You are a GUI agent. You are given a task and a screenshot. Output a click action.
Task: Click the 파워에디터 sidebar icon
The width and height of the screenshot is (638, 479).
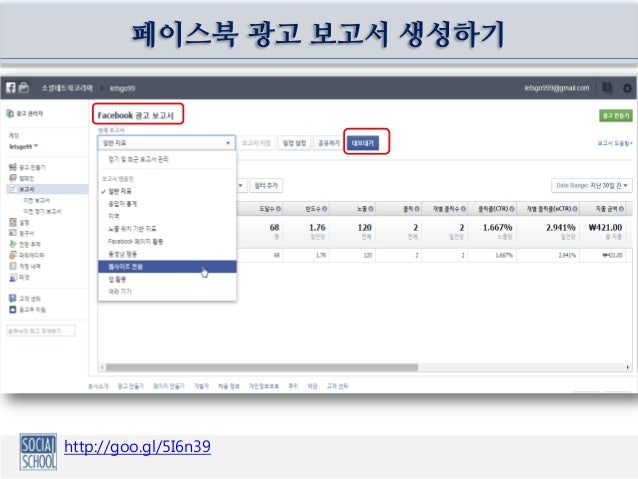[13, 255]
